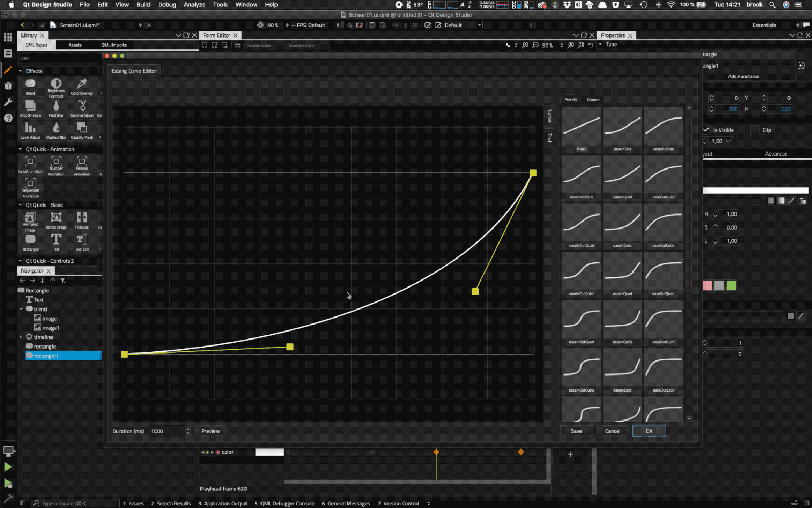
Task: Choose the Border Image component
Action: pos(56,219)
